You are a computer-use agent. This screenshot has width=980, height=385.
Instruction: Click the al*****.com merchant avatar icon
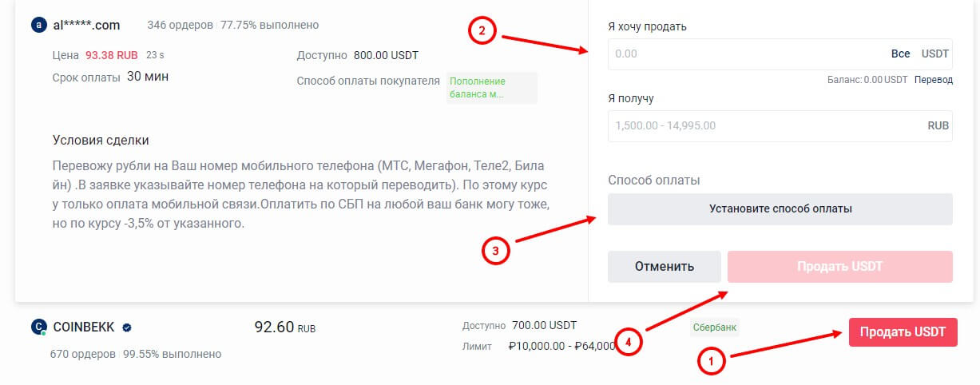pyautogui.click(x=38, y=25)
